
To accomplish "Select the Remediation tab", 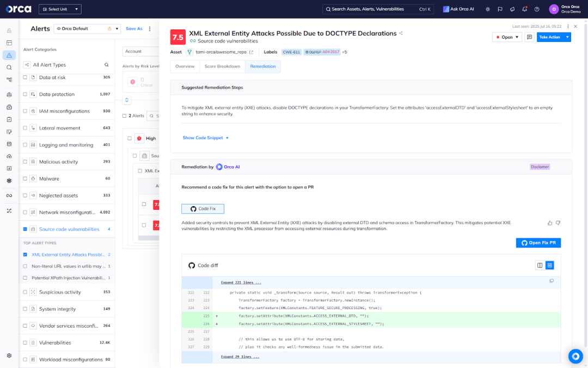I will coord(263,67).
